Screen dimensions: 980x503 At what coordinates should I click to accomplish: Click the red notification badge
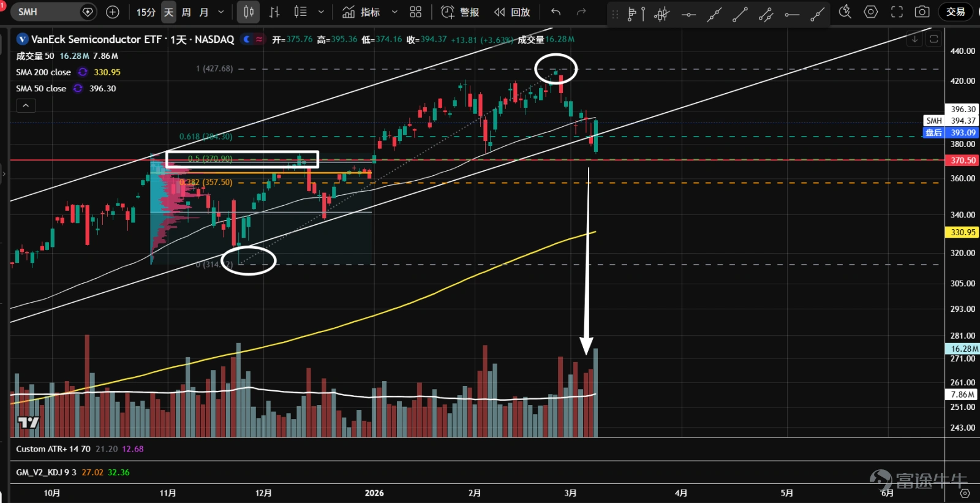tap(2, 5)
